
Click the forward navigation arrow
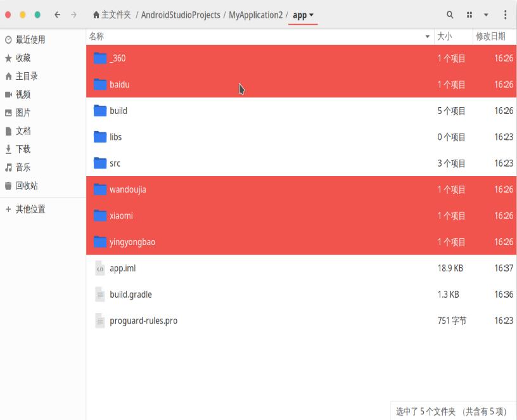[72, 14]
